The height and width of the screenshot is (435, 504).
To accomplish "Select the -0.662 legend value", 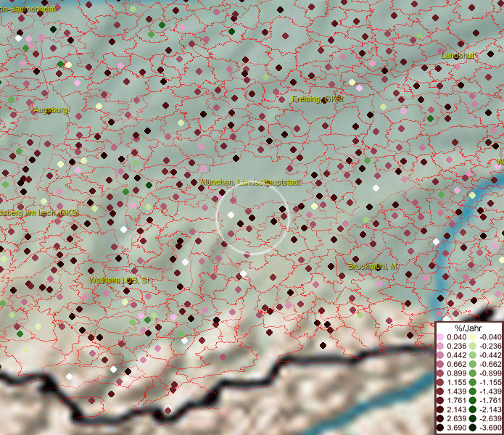I will 490,365.
